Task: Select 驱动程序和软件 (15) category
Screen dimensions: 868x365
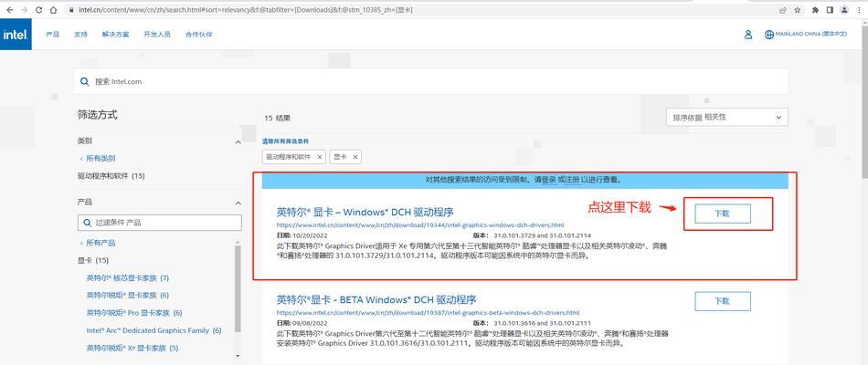Action: 111,176
